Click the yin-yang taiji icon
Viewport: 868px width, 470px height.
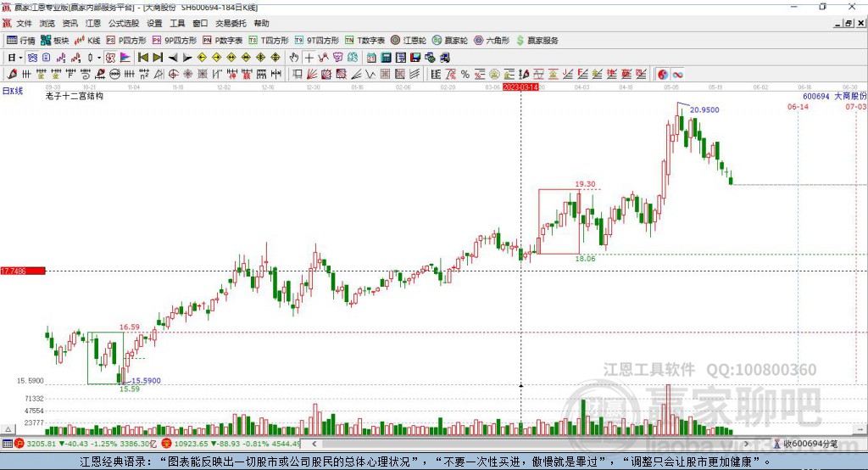(662, 75)
